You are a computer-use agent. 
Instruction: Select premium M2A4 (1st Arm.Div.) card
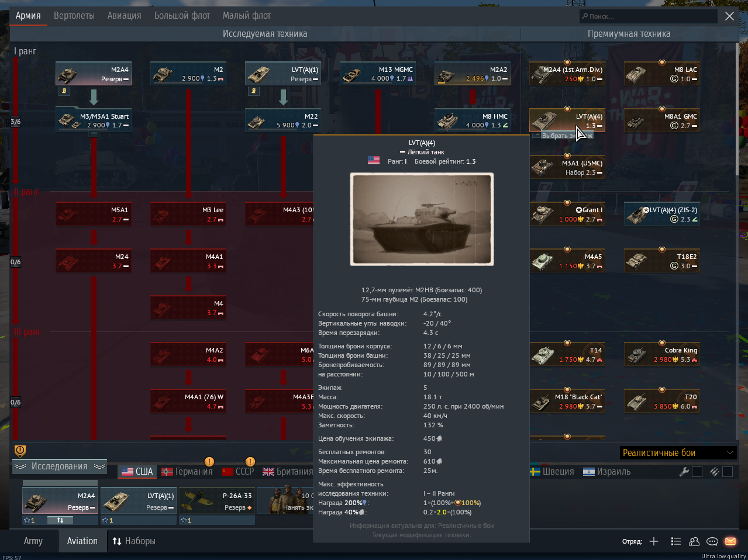pos(567,74)
